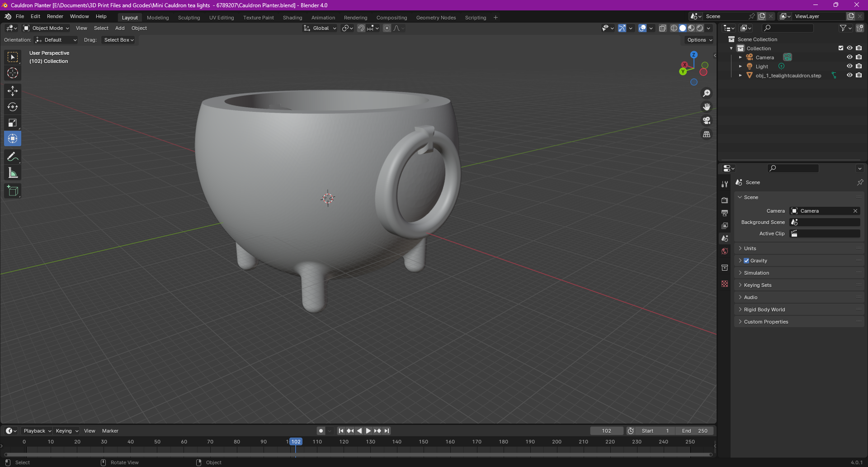Switch to wireframe viewport shading
The image size is (868, 467).
[674, 28]
